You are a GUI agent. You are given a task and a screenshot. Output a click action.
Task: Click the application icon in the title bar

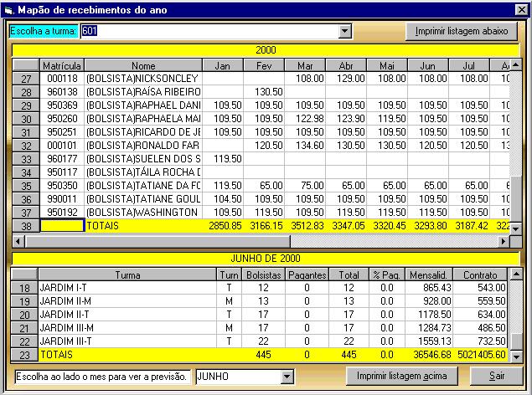(x=8, y=8)
